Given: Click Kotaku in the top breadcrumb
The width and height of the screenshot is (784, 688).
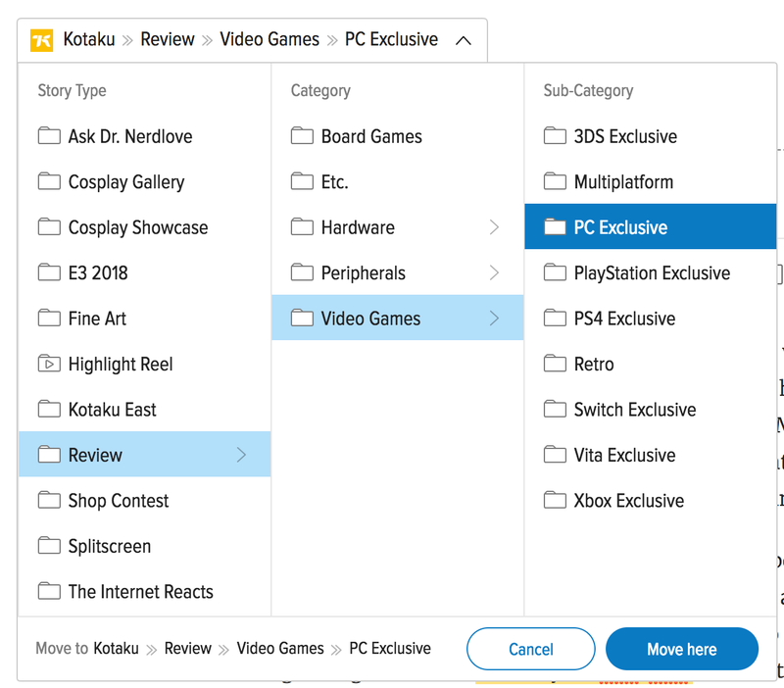Looking at the screenshot, I should tap(89, 39).
